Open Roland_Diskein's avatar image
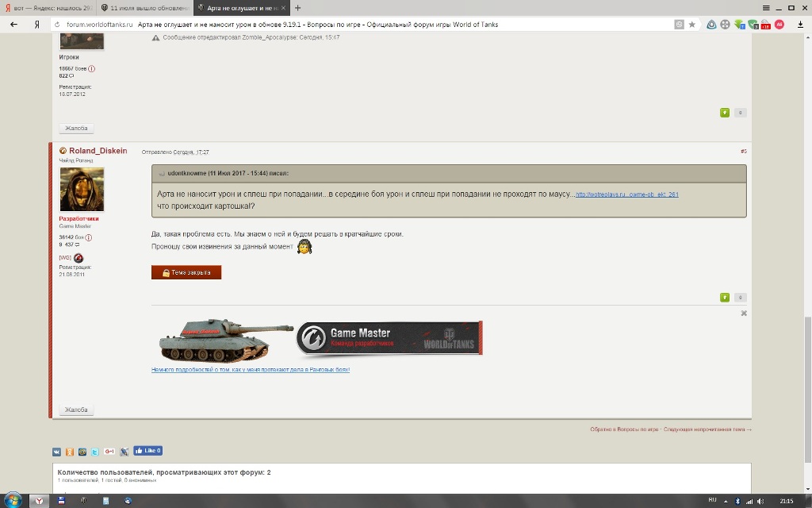This screenshot has height=508, width=812. coord(82,189)
